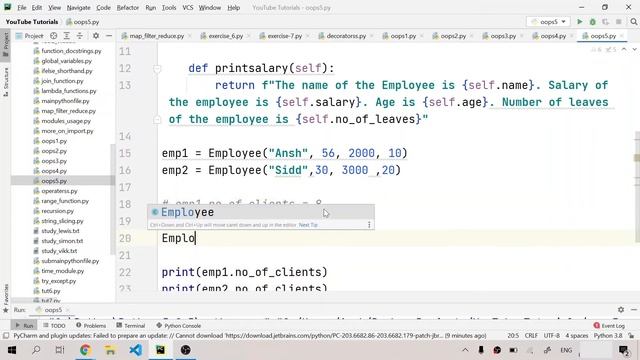640x360 pixels.
Task: Hide the Project tool window
Action: (109, 36)
